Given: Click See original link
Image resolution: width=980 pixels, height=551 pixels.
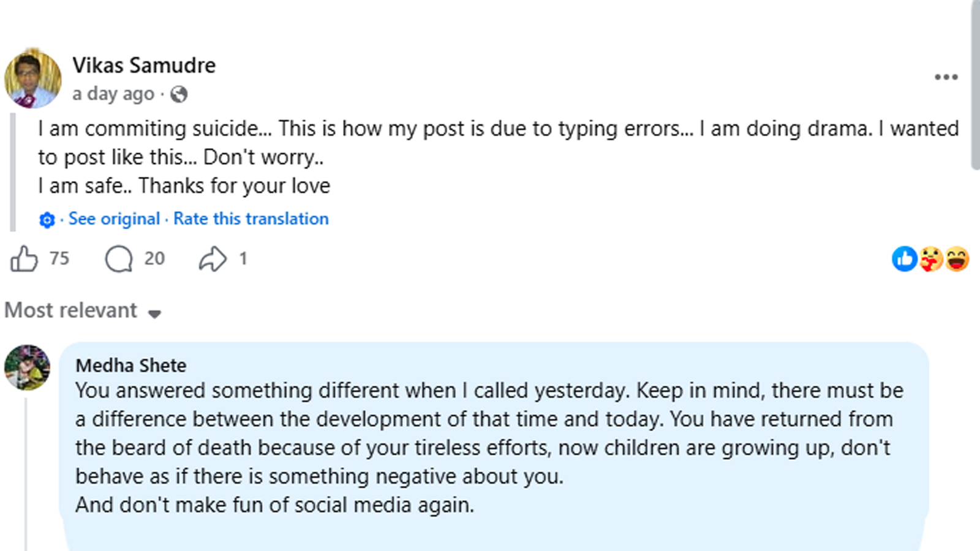Looking at the screenshot, I should coord(114,219).
